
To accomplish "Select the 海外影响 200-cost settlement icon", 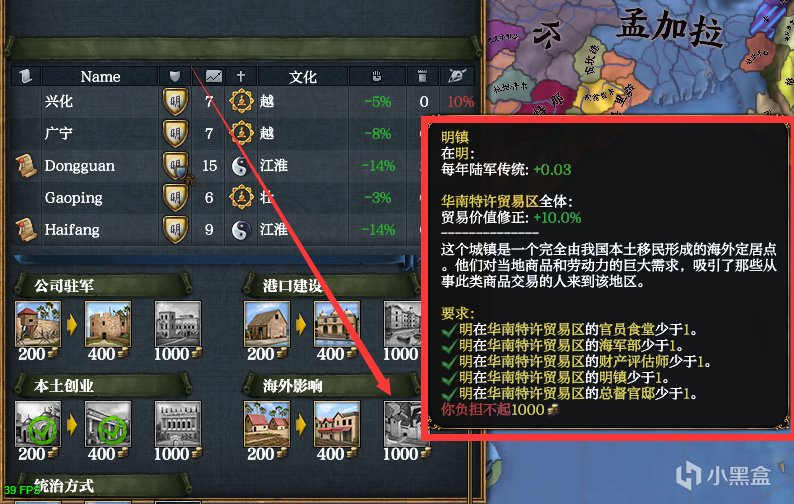I will 267,424.
